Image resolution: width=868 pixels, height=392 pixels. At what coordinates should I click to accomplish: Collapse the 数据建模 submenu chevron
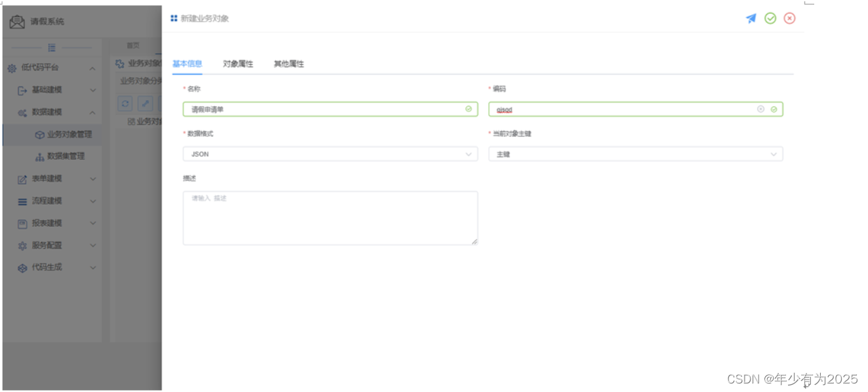coord(92,113)
